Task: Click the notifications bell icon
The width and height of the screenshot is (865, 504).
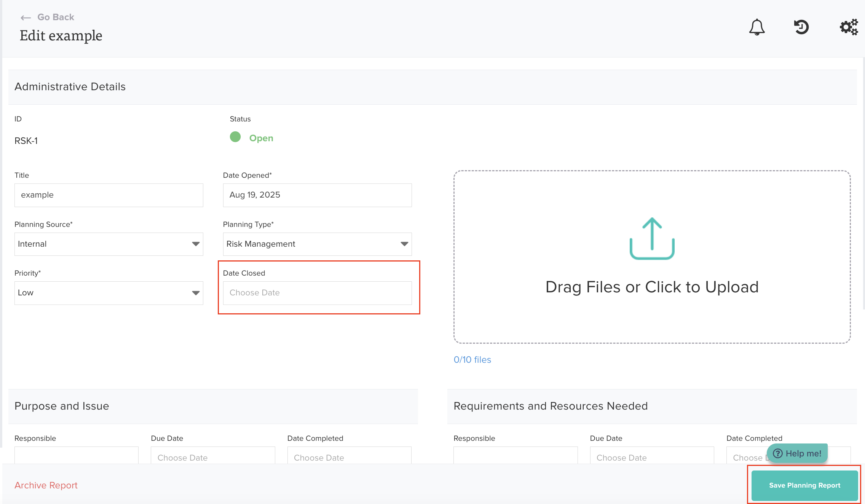Action: coord(756,27)
